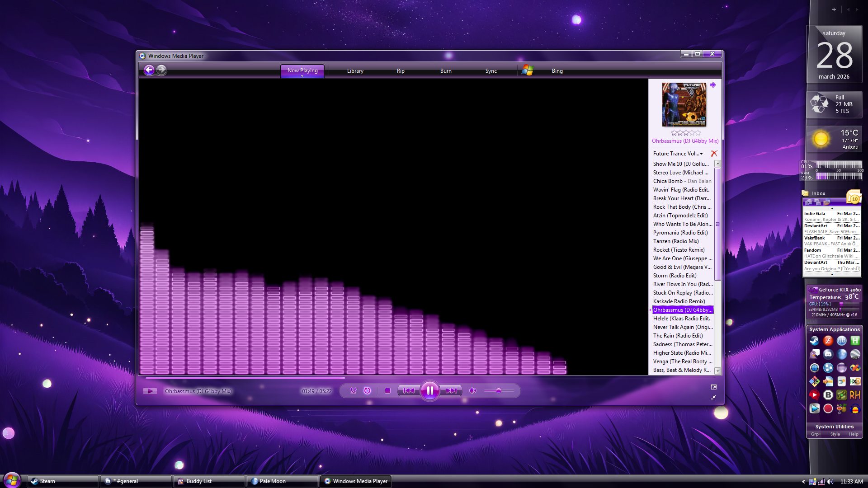Switch to full screen view icon
The width and height of the screenshot is (868, 488).
[x=714, y=387]
